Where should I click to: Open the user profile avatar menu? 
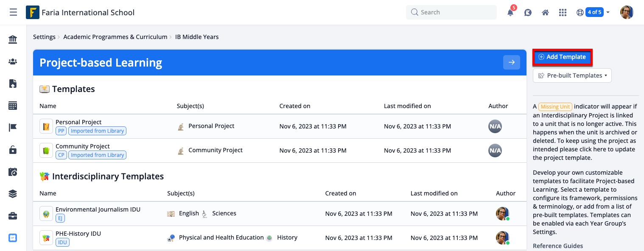tap(627, 12)
